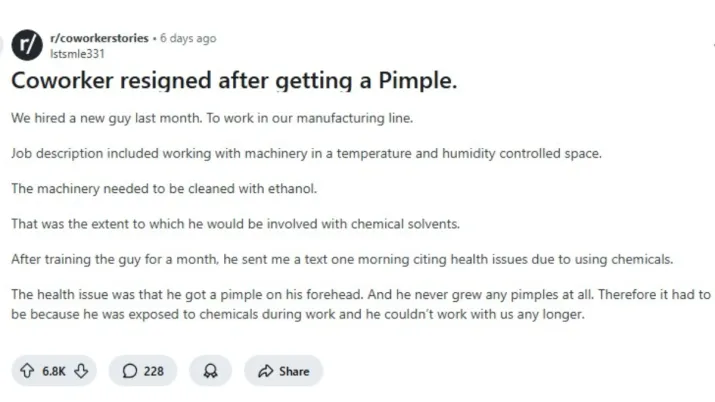
Task: Open the 'Coworker resigned after getting a Pimple' title
Action: tap(233, 81)
